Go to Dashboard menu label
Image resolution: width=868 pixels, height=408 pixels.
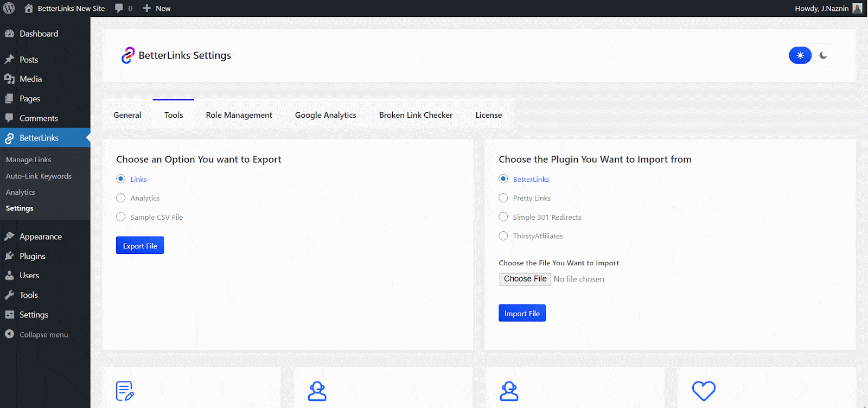click(x=39, y=34)
